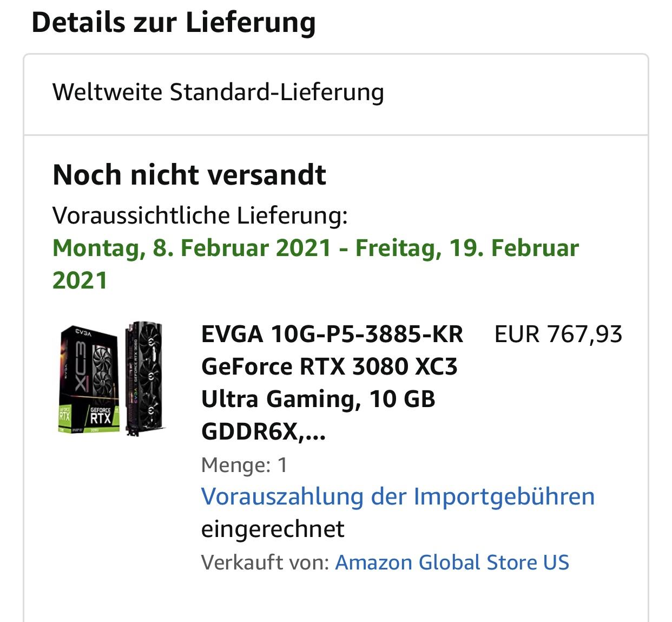Click the Verkauft von label
The width and height of the screenshot is (672, 622).
(265, 562)
